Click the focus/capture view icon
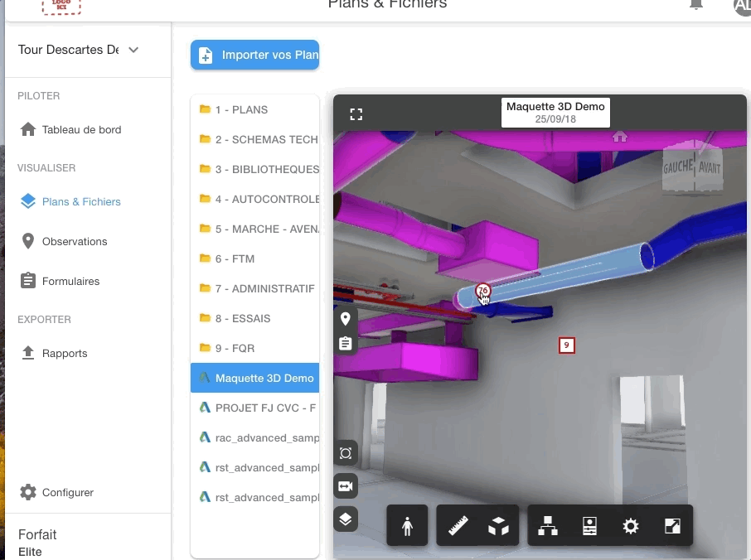 (x=346, y=453)
